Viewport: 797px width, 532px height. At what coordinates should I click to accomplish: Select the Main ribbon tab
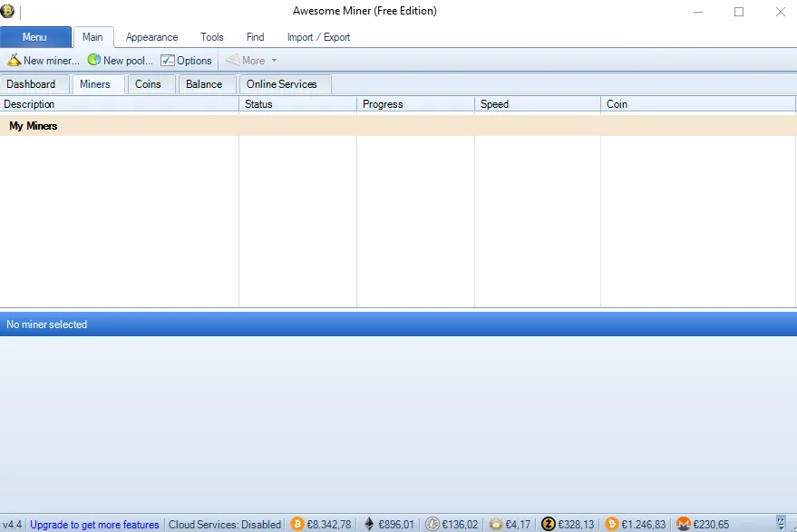click(93, 37)
